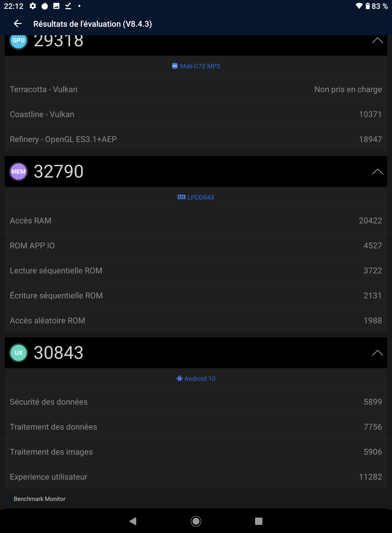Tap the back arrow in the header
This screenshot has height=533, width=392.
click(x=18, y=24)
